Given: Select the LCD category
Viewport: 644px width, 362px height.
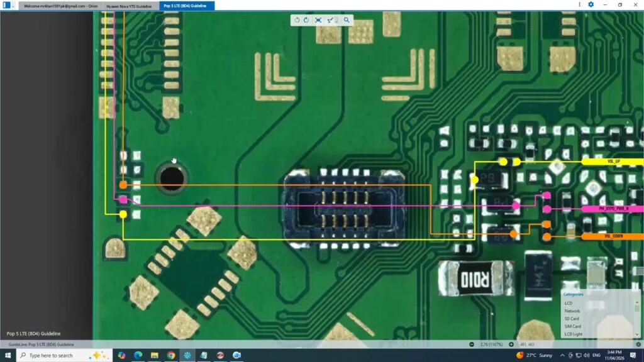Looking at the screenshot, I should click(x=570, y=303).
